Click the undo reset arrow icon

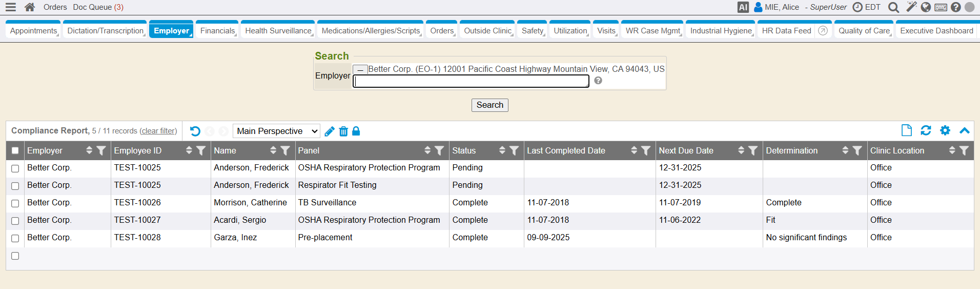coord(195,131)
